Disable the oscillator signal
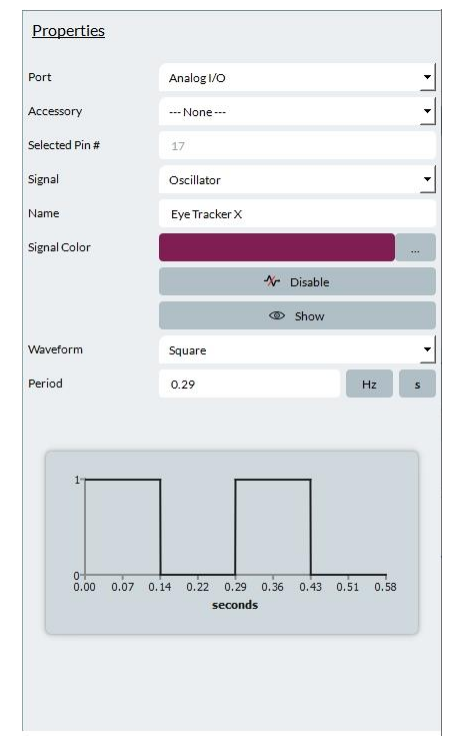This screenshot has height=745, width=451. pyautogui.click(x=297, y=281)
